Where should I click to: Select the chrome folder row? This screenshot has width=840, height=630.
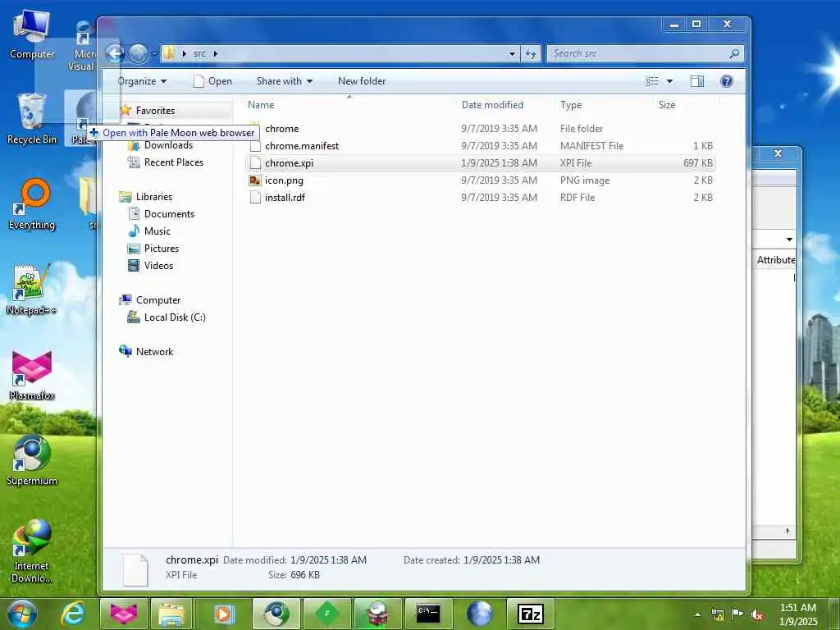tap(481, 129)
